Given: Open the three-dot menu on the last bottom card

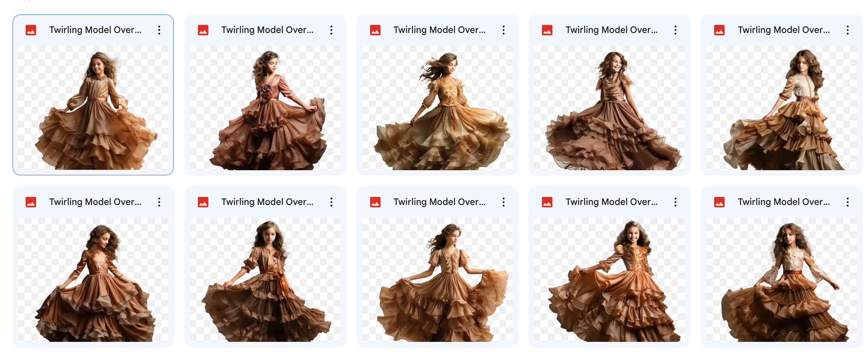Looking at the screenshot, I should tap(847, 202).
